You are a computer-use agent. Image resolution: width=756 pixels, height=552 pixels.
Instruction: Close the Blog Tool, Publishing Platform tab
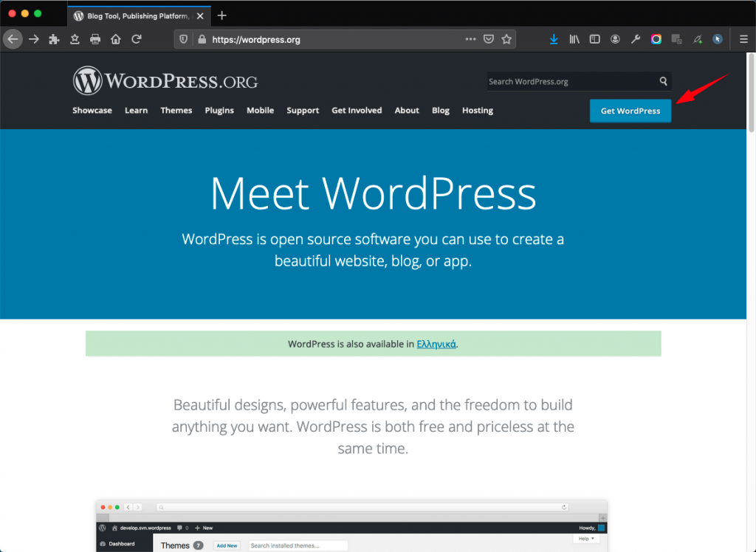[200, 16]
